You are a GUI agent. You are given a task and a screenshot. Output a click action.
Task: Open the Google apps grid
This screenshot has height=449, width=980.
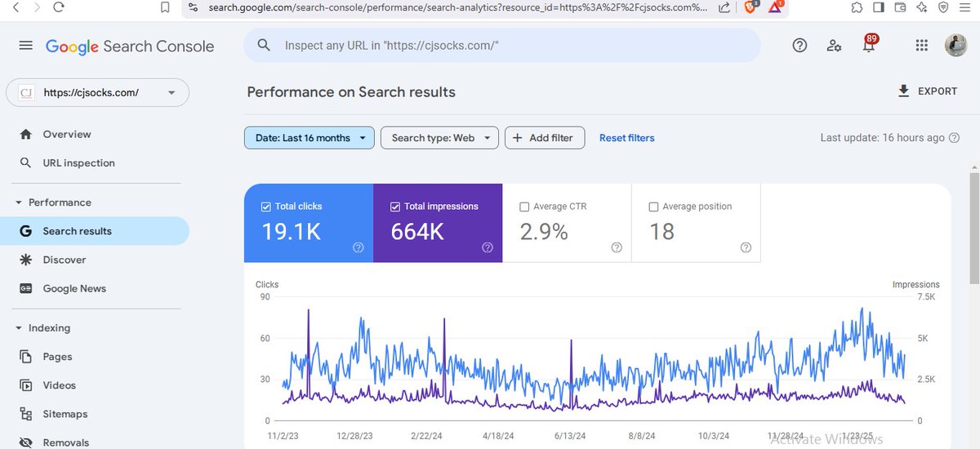(922, 46)
